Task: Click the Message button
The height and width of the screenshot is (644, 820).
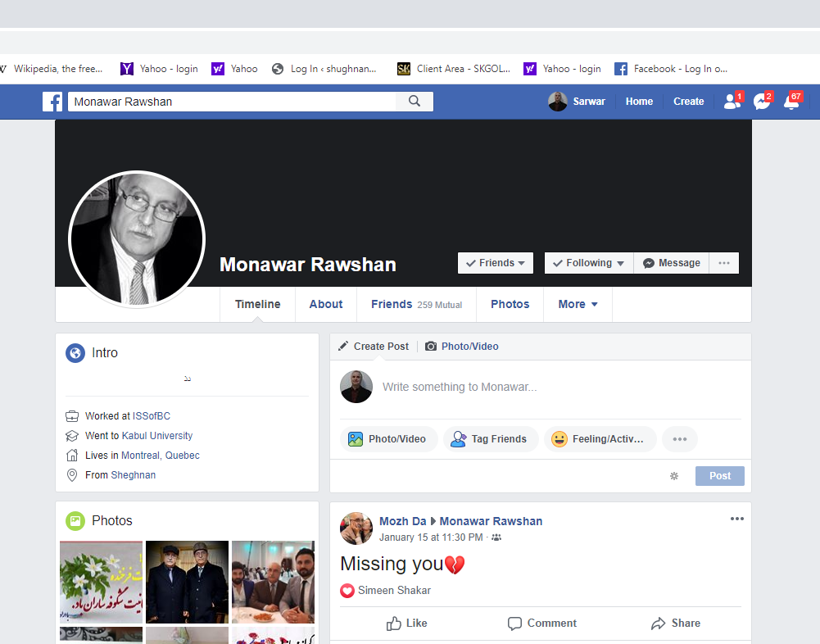Action: (x=672, y=263)
